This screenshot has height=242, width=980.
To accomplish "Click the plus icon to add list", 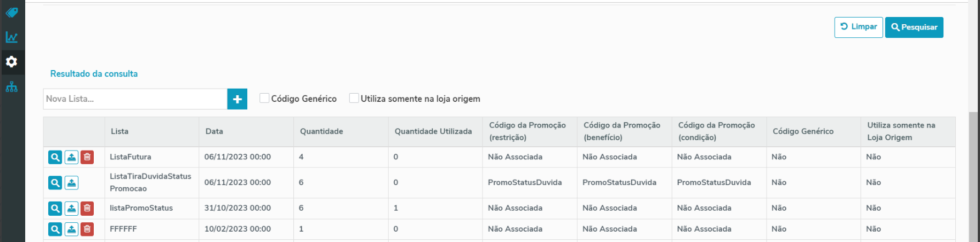I will point(237,99).
